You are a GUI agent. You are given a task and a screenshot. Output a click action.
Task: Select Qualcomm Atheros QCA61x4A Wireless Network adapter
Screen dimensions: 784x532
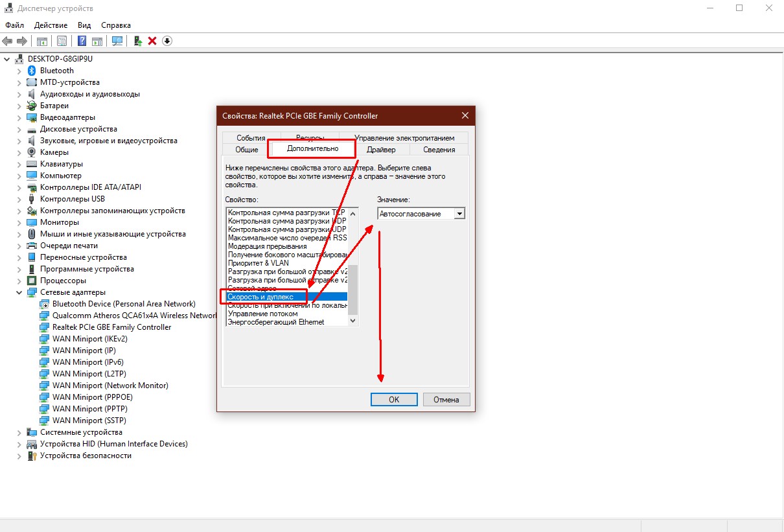(134, 316)
